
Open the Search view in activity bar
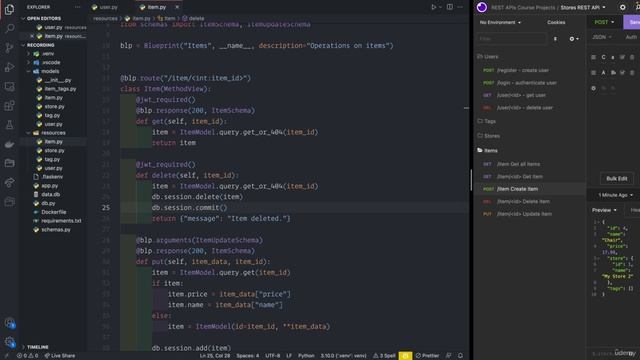tap(9, 28)
